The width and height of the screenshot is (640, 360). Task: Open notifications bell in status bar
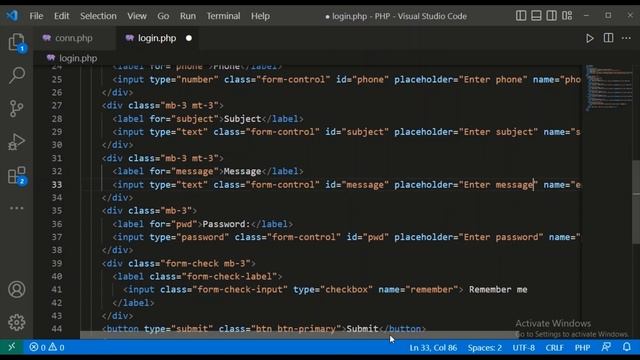point(627,347)
